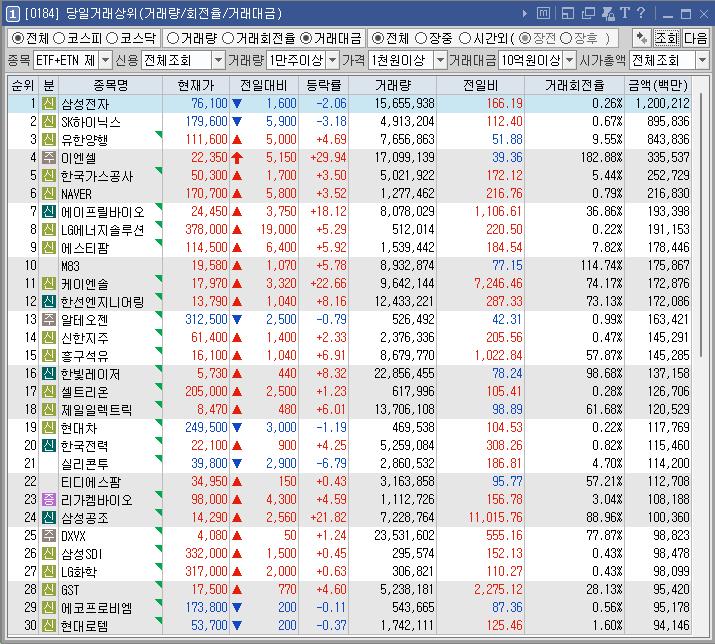Image resolution: width=715 pixels, height=644 pixels.
Task: Click the teal 신 badge for 한국전력
Action: (x=49, y=446)
